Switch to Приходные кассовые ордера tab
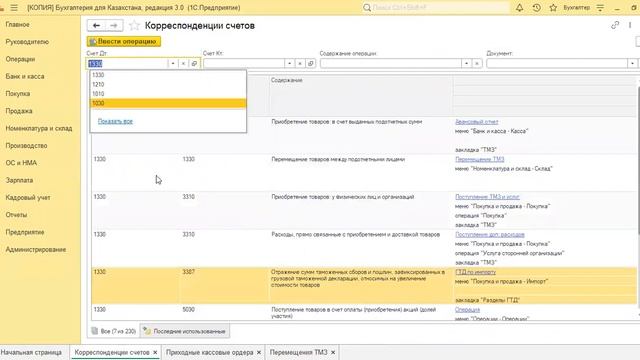640x360 pixels. [x=209, y=352]
